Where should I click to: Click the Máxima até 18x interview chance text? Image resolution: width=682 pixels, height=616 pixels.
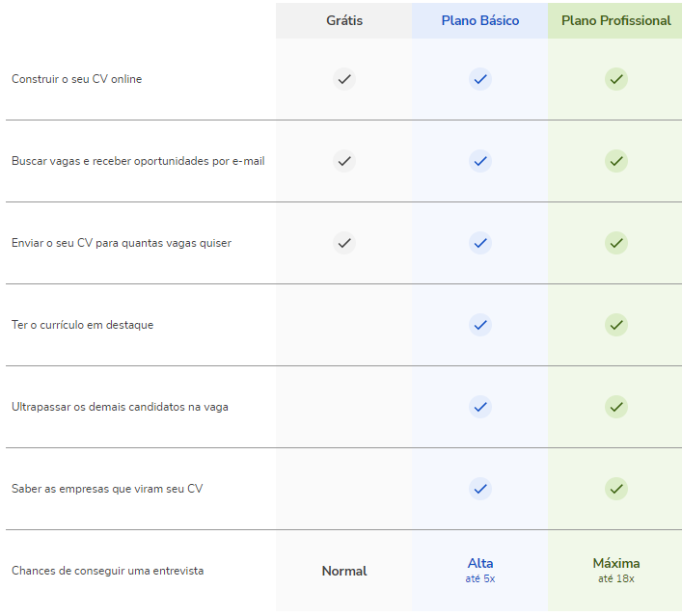point(615,571)
